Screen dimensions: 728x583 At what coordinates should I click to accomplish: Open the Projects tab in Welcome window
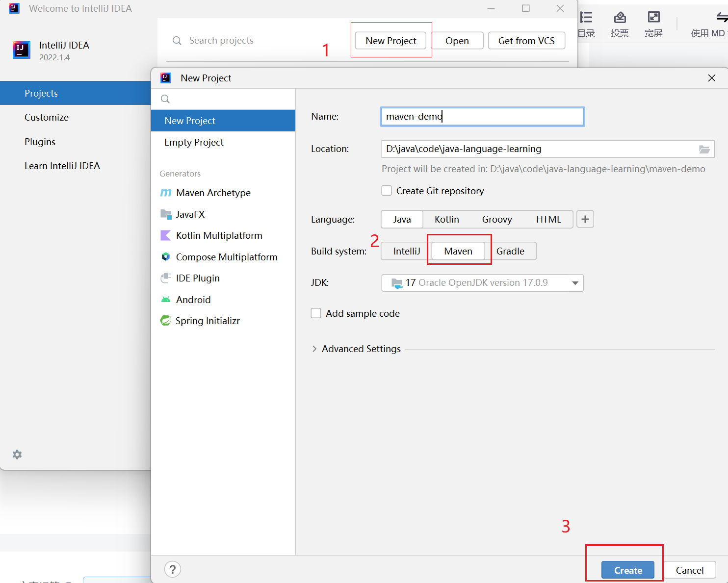75,93
